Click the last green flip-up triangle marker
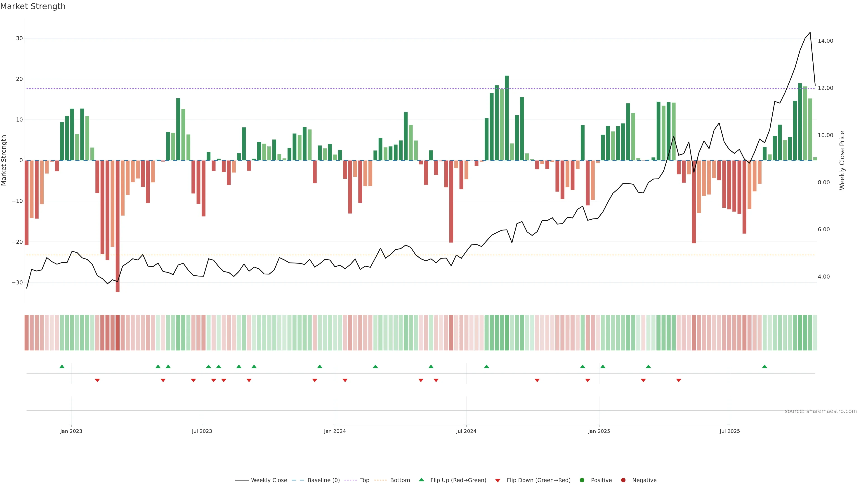This screenshot has width=868, height=488. [x=764, y=366]
